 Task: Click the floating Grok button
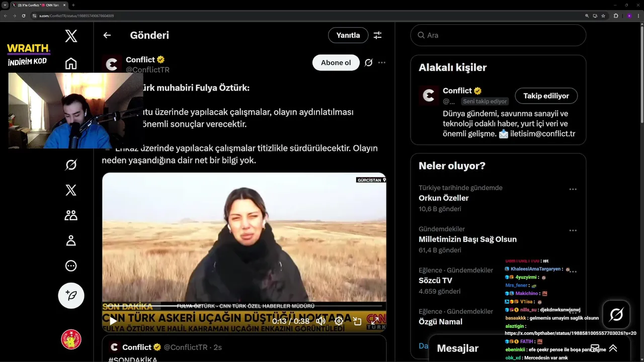coord(616,315)
